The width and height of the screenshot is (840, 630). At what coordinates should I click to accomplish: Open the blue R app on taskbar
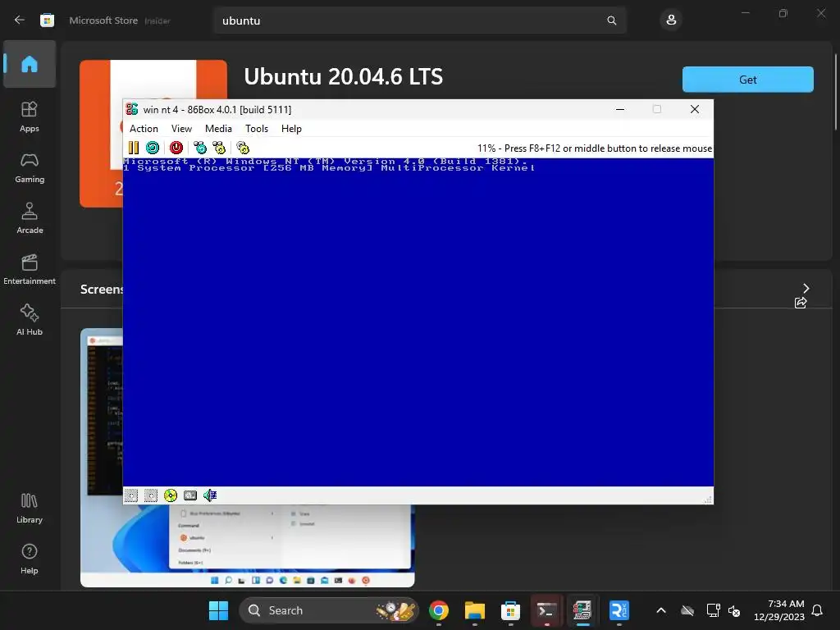[x=619, y=610]
